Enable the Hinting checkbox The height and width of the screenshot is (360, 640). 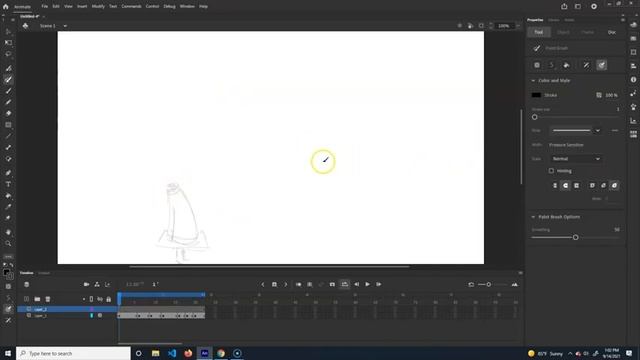pyautogui.click(x=551, y=171)
